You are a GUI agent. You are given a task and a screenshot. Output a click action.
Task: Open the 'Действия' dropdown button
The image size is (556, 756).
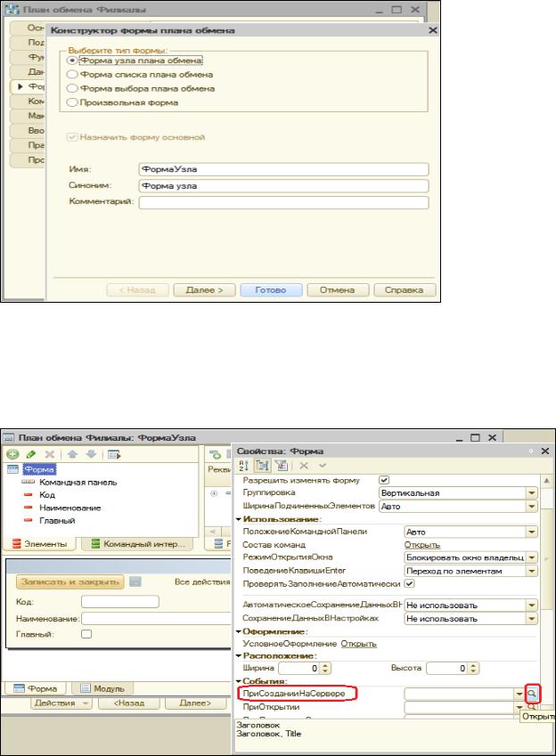[x=61, y=703]
